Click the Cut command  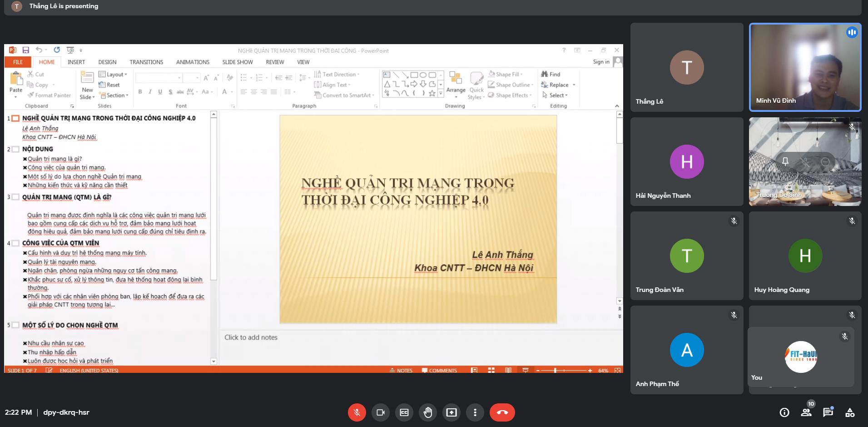[x=35, y=74]
